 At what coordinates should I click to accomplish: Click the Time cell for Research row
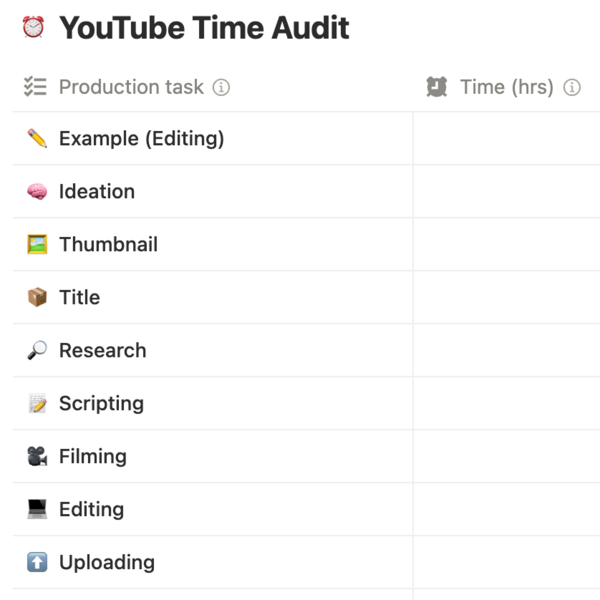coord(506,351)
